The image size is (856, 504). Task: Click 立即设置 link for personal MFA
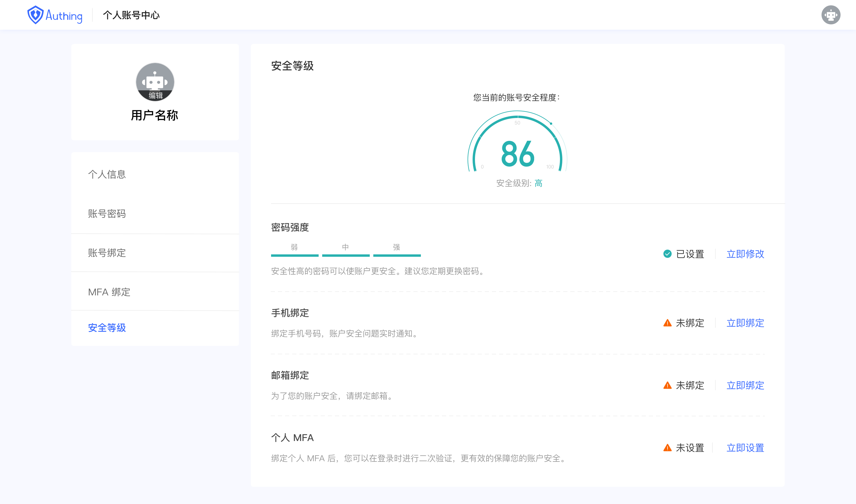coord(745,448)
